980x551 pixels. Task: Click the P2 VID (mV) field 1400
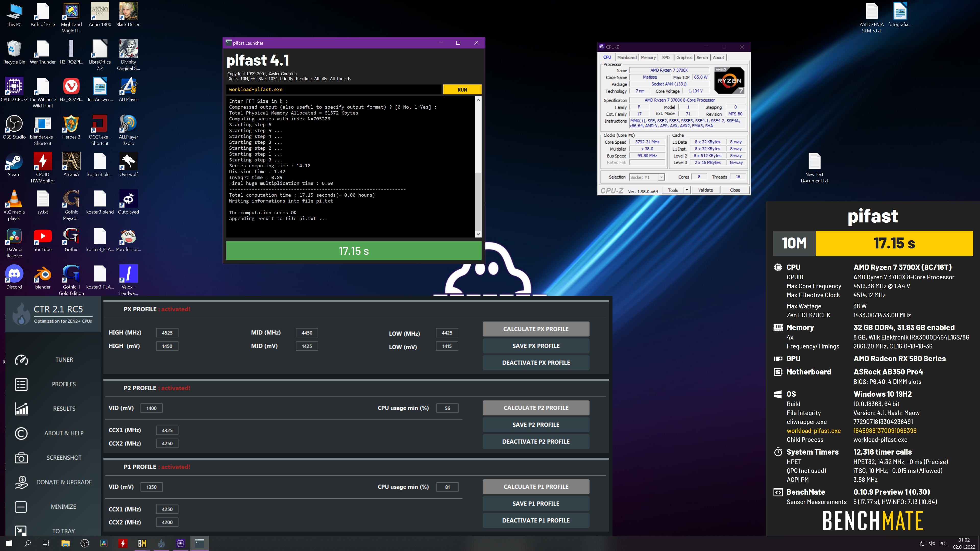point(151,408)
